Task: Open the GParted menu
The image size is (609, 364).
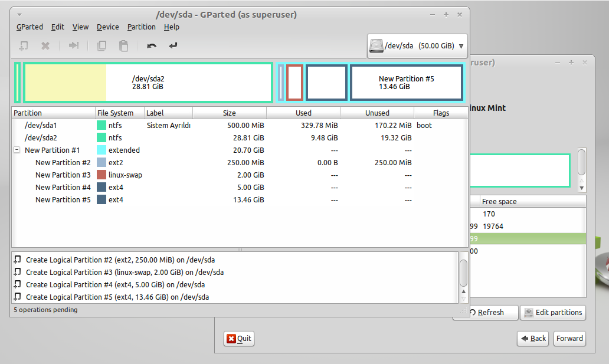Action: coord(30,27)
